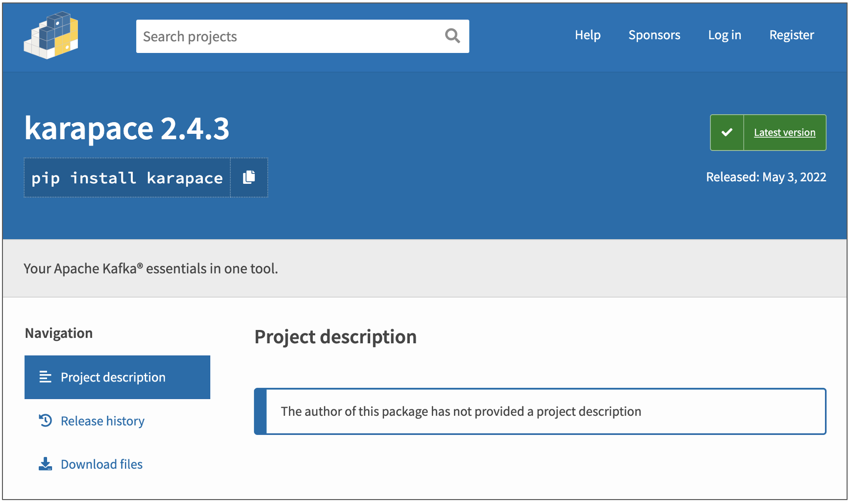Click the download tray icon in the navigation

(x=45, y=464)
